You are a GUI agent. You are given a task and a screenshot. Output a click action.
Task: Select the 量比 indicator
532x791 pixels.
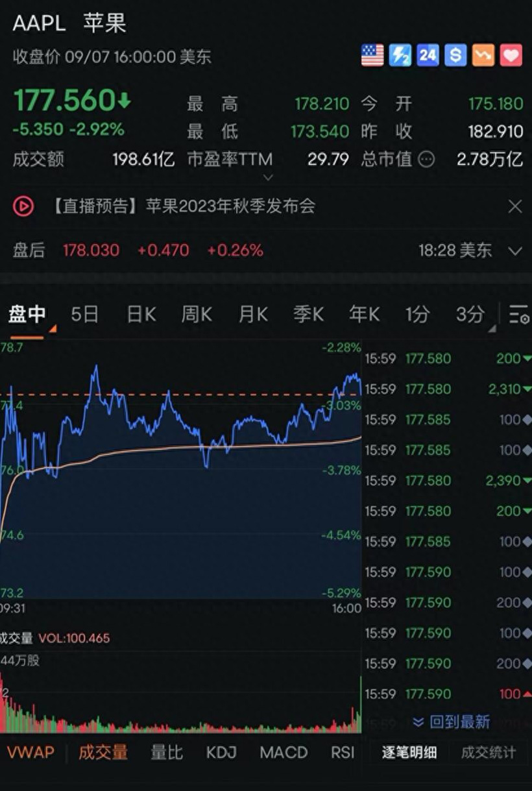(x=167, y=753)
